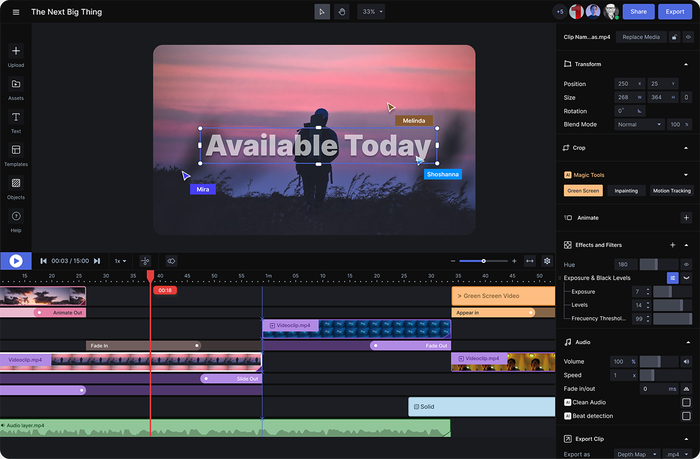Image resolution: width=700 pixels, height=459 pixels.
Task: Enable the Clean Audio checkbox
Action: coord(686,402)
